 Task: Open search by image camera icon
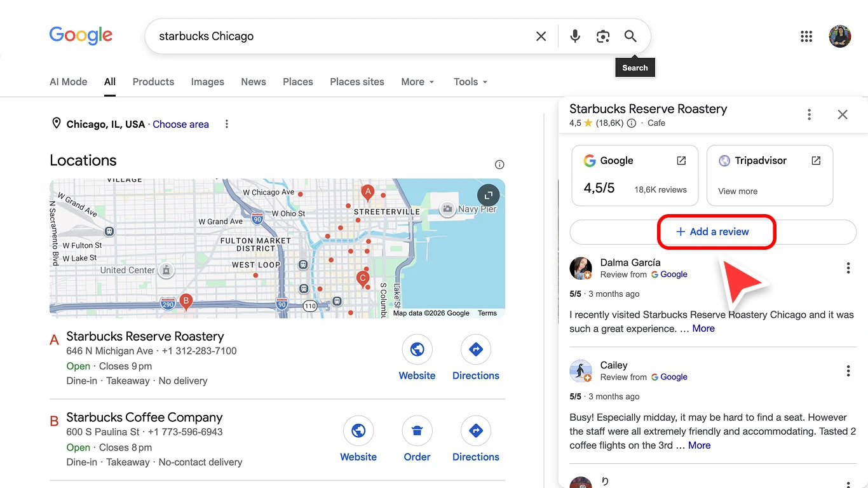point(603,36)
